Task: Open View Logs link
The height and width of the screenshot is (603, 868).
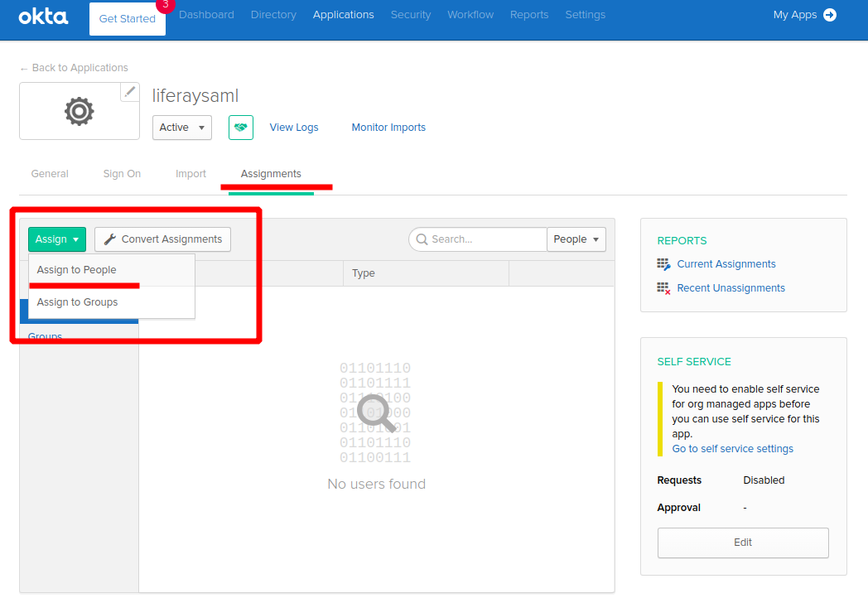Action: tap(294, 128)
